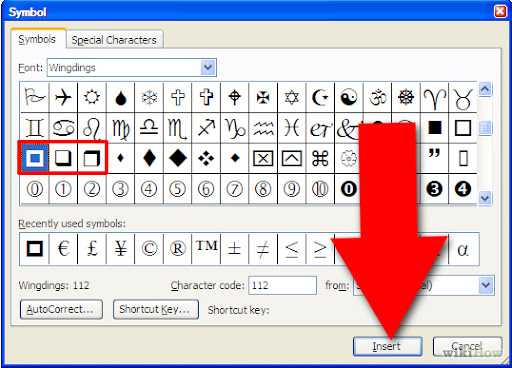This screenshot has height=368, width=512.
Task: Pick the crescent and star symbol
Action: [320, 98]
